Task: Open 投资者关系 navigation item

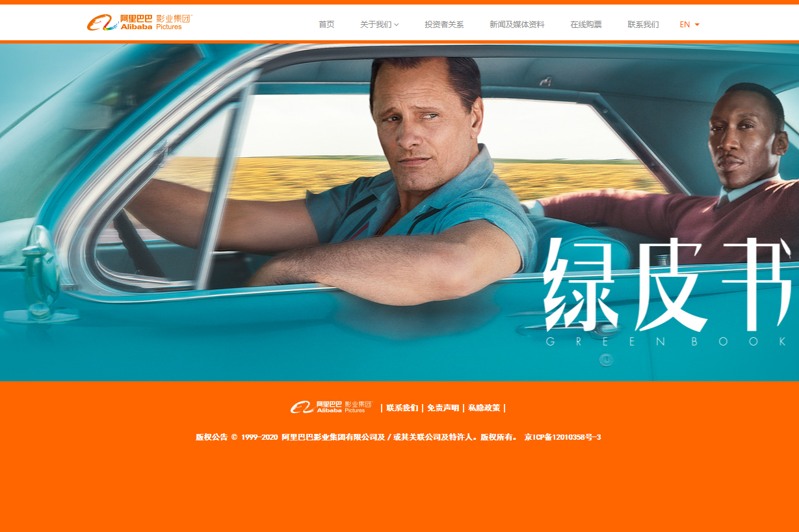Action: tap(444, 25)
